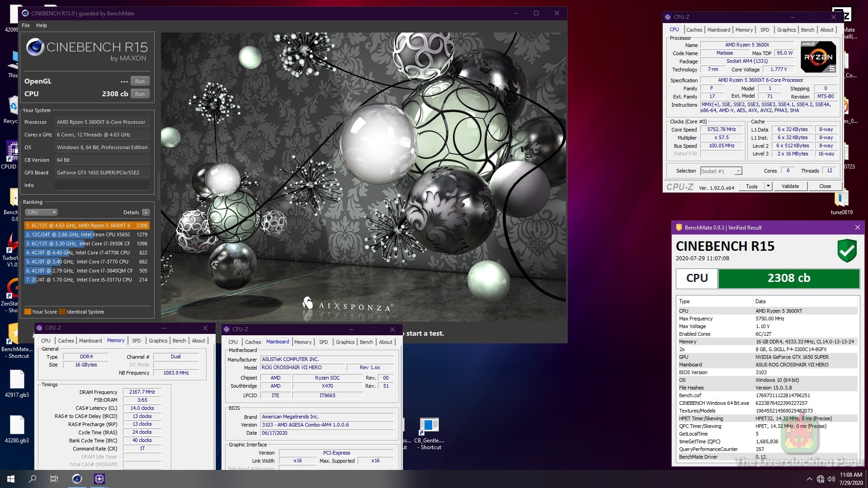This screenshot has width=868, height=488.
Task: Click the CPU-Z taskbar icon
Action: (99, 479)
